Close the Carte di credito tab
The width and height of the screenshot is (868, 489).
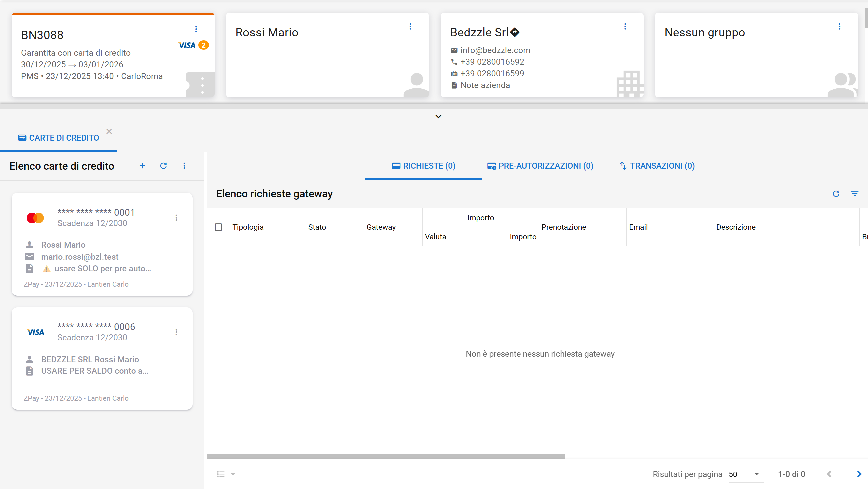(x=109, y=132)
